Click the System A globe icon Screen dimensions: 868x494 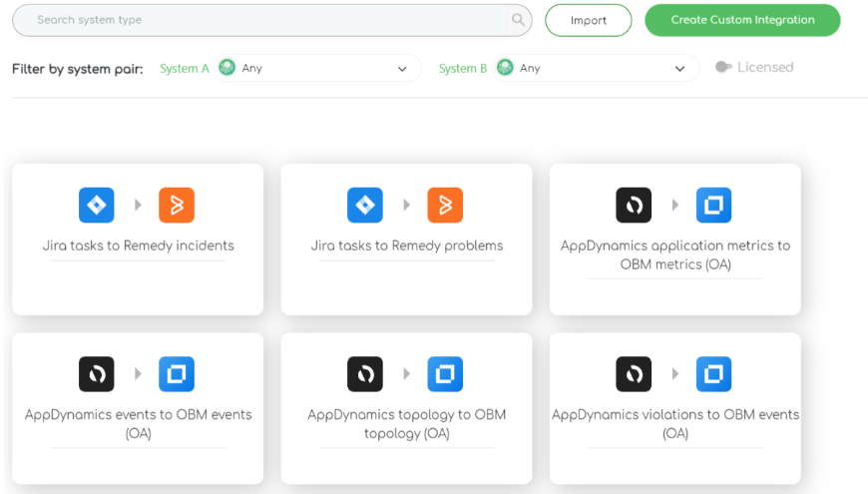click(x=226, y=68)
